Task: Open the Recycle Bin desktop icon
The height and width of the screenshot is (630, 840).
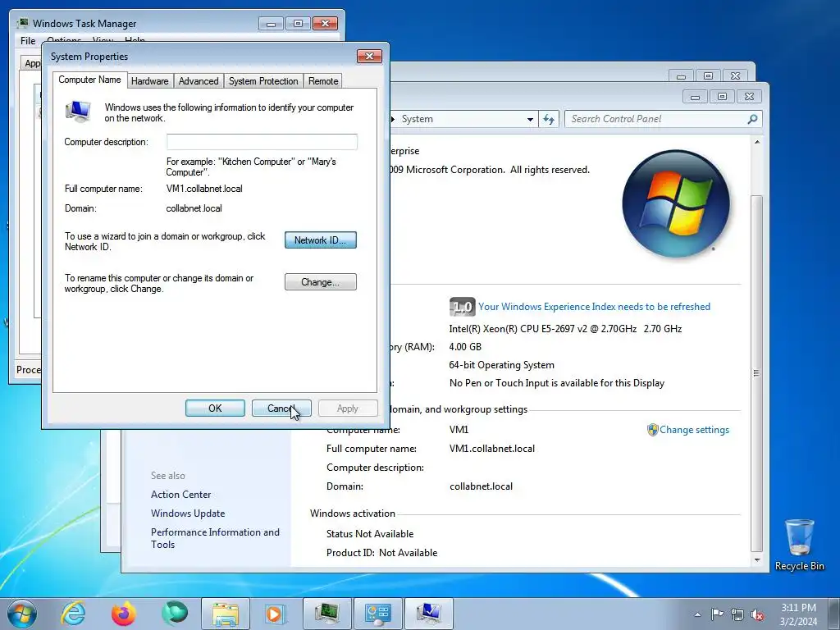Action: [799, 546]
